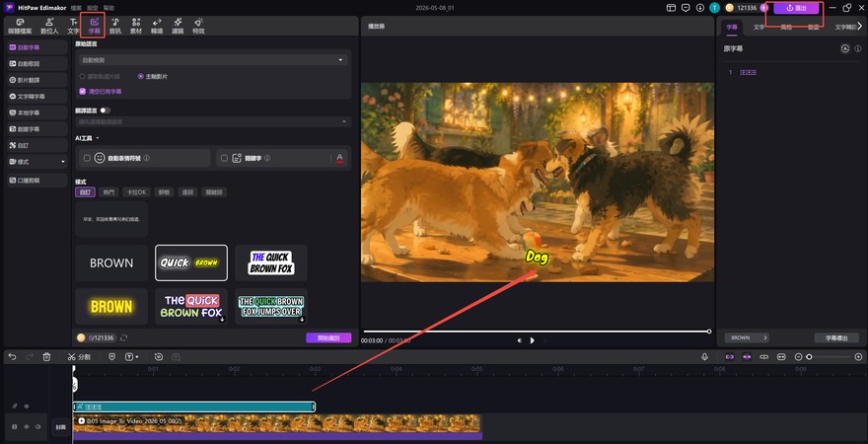
Task: Choose the 主軸影片 main video radio option
Action: (x=141, y=76)
